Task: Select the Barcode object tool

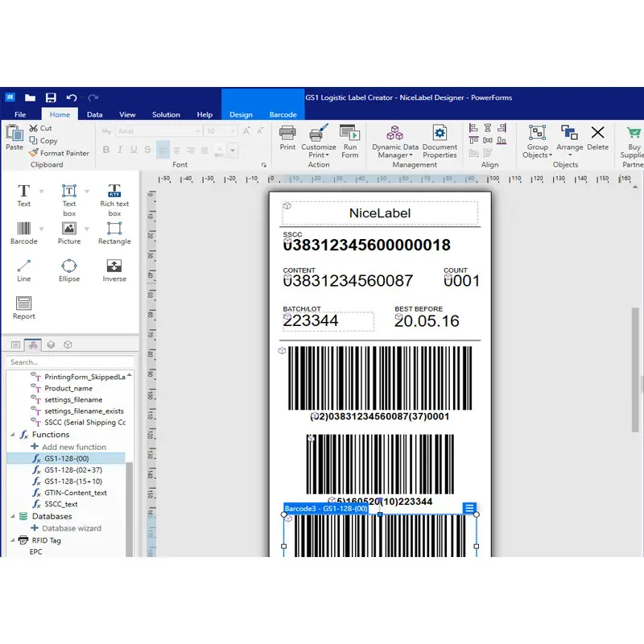Action: click(23, 233)
